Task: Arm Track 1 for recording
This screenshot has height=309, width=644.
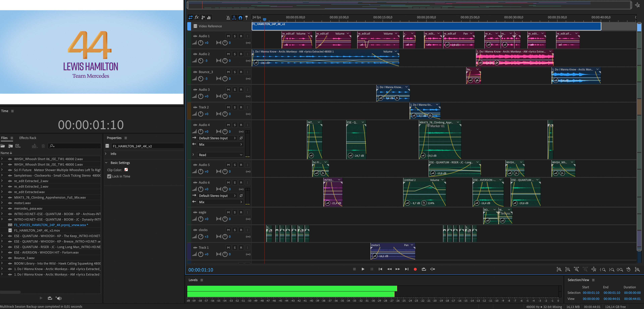Action: click(241, 247)
